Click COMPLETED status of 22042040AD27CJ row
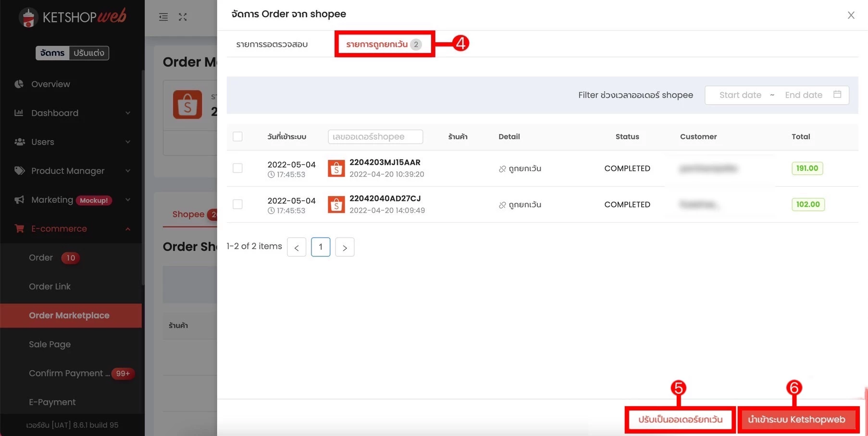Screen dimensions: 868x436 coord(627,205)
